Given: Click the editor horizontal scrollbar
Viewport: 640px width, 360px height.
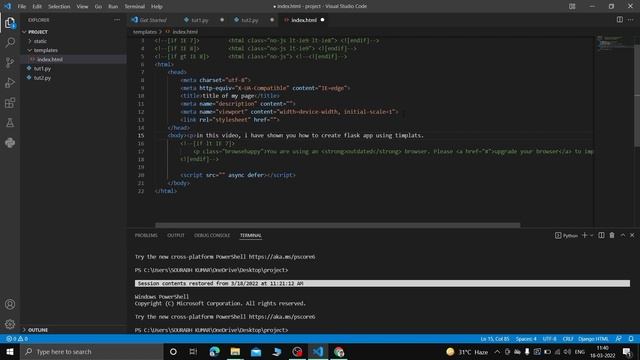Looking at the screenshot, I should pos(338,225).
